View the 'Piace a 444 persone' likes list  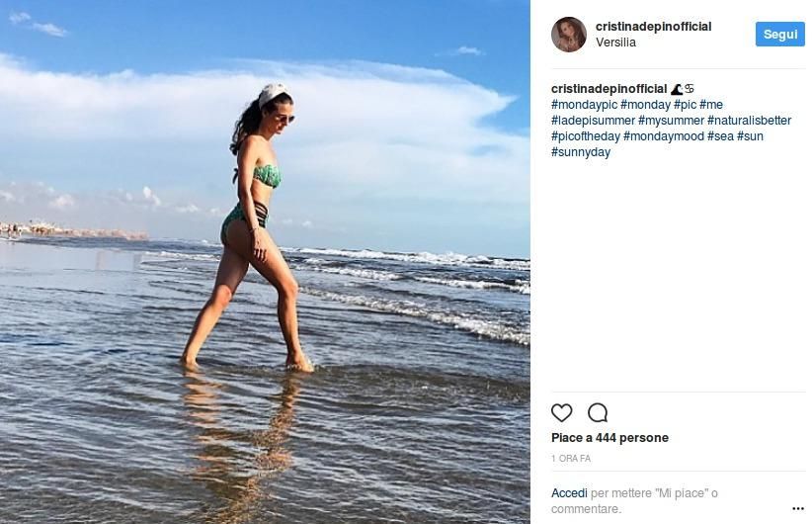pos(609,438)
